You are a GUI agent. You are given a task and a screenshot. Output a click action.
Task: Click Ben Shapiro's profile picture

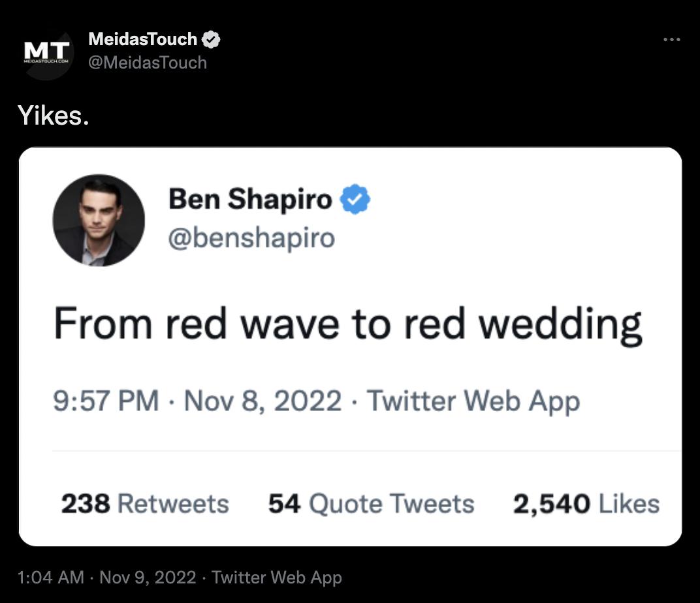point(99,221)
